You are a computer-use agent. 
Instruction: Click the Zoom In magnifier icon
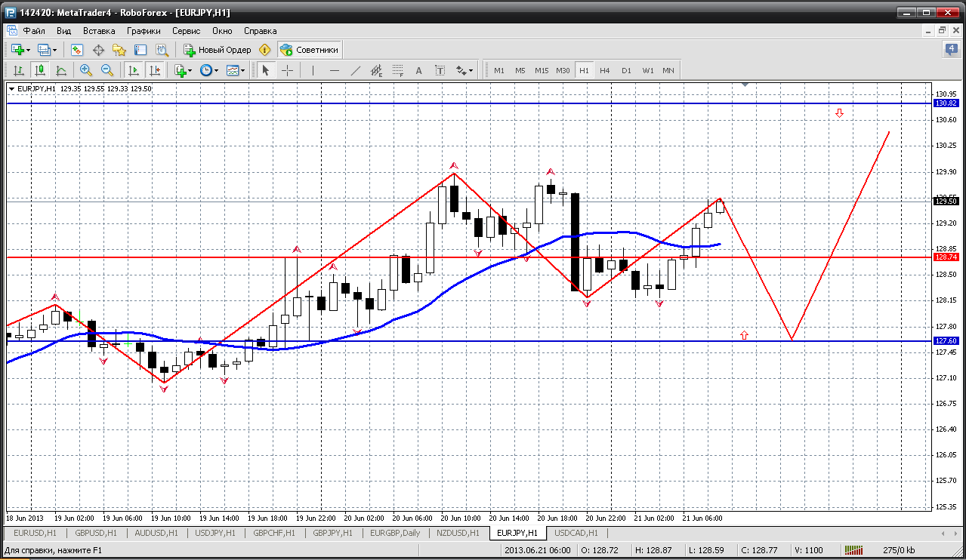(x=86, y=70)
